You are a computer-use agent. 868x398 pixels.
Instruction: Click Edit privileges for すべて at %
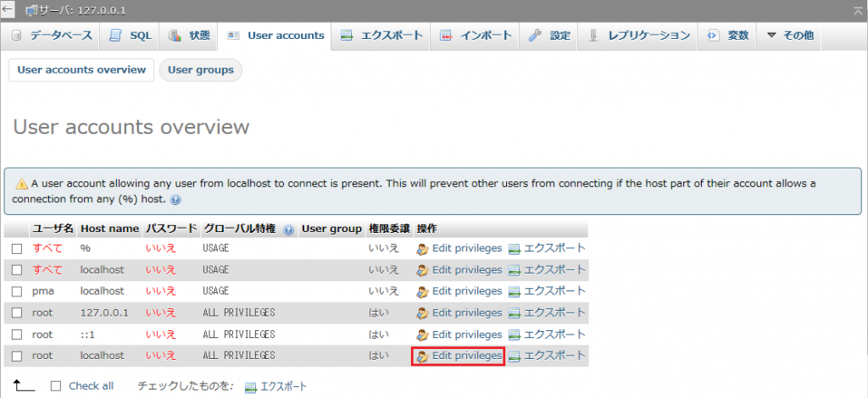pos(459,249)
